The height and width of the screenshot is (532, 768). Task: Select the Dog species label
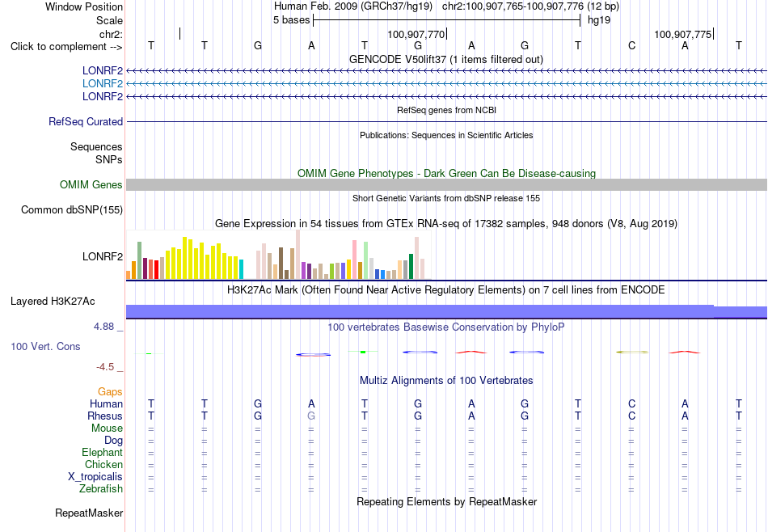pos(113,441)
